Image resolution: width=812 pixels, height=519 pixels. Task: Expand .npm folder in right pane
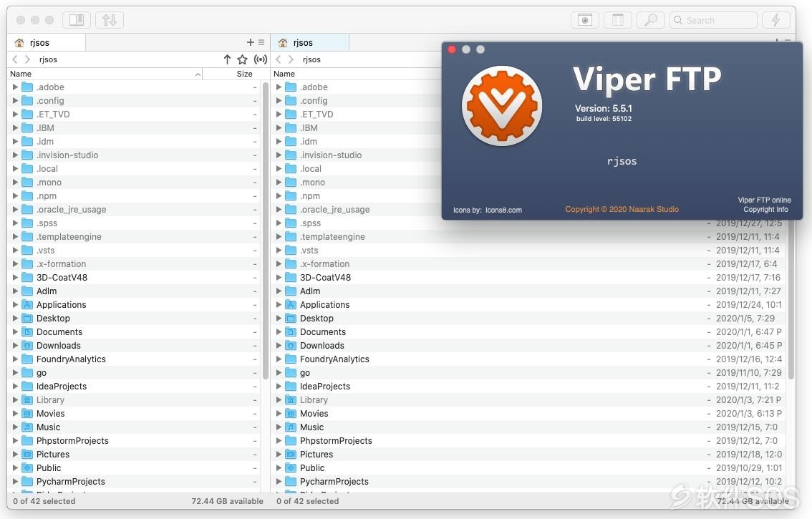(x=279, y=196)
